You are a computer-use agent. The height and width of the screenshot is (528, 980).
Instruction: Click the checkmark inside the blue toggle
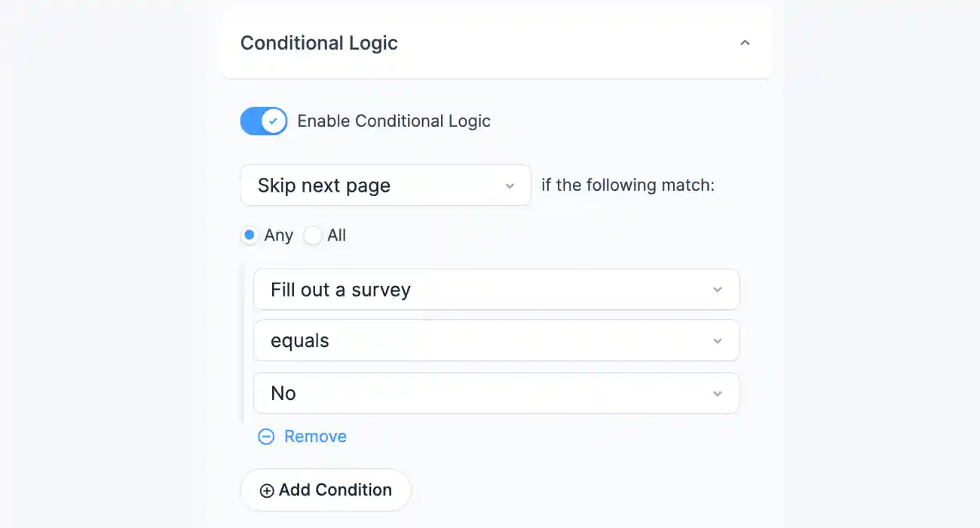pyautogui.click(x=274, y=121)
